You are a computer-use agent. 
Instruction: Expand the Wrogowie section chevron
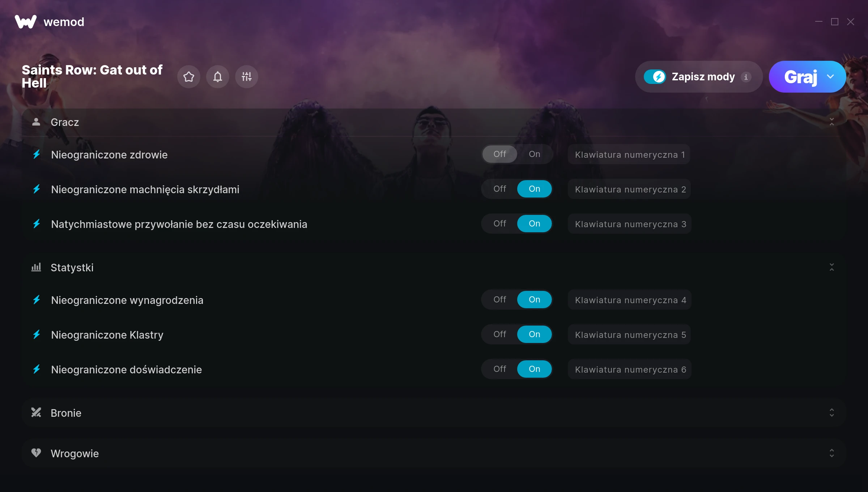tap(831, 453)
